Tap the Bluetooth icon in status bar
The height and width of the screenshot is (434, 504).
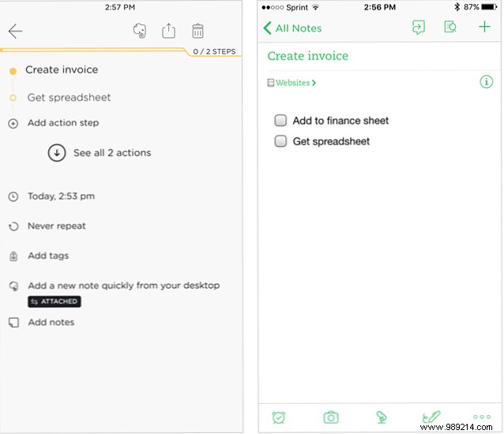(x=457, y=7)
